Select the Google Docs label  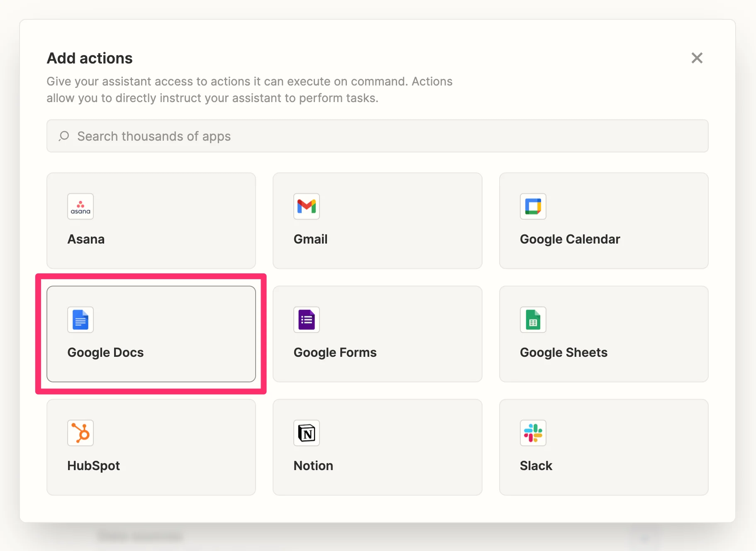[105, 353]
